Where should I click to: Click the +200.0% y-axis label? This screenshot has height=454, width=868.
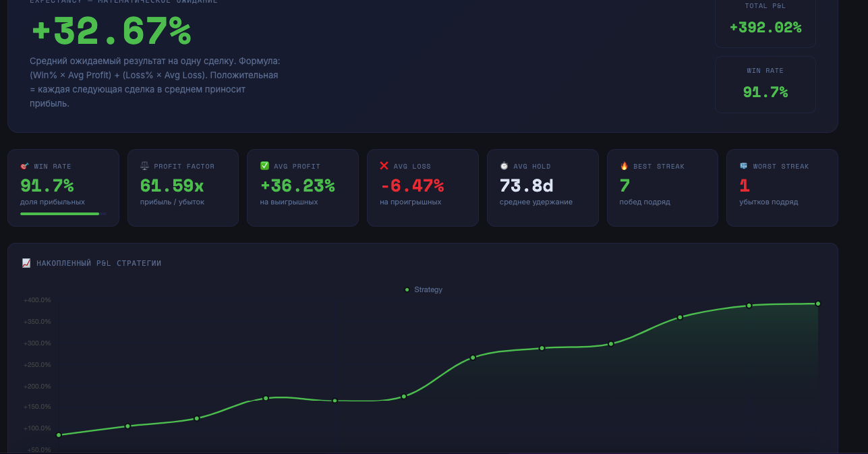[x=37, y=387]
